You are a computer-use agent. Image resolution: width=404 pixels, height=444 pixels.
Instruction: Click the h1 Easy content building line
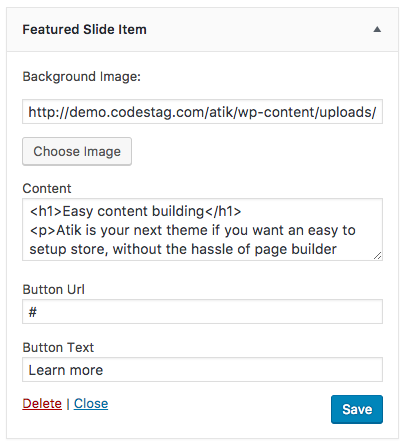tap(135, 211)
